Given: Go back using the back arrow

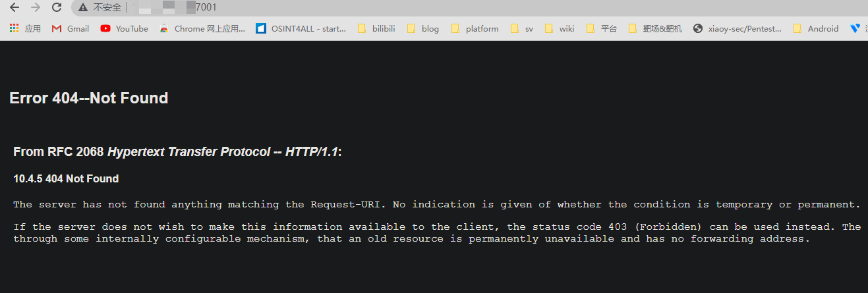Looking at the screenshot, I should 14,7.
